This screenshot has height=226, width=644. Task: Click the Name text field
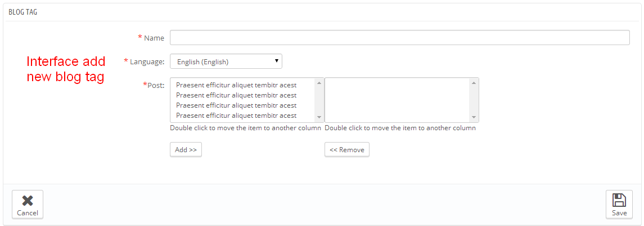tap(399, 38)
